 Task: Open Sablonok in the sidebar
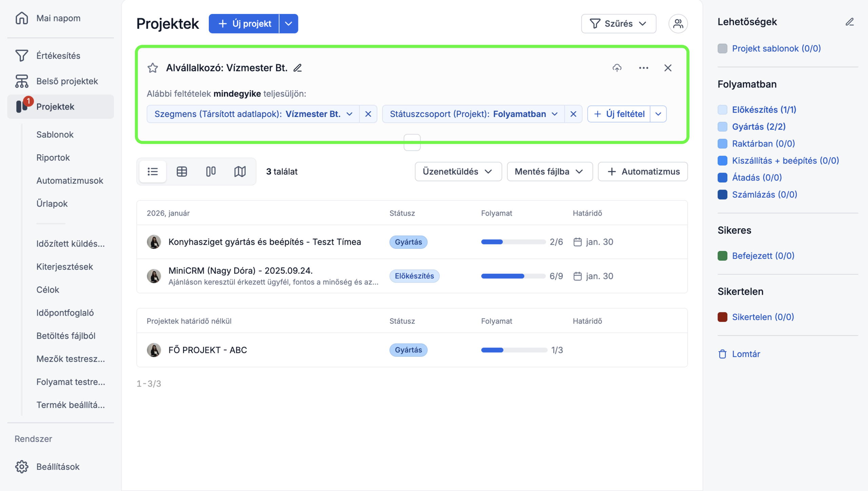(x=55, y=135)
